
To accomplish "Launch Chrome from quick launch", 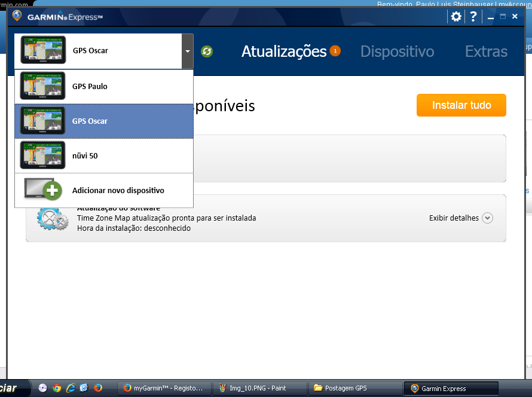I will [57, 388].
